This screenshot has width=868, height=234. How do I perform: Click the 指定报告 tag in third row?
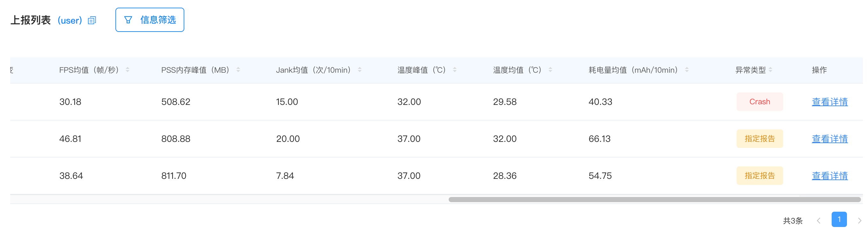click(760, 176)
